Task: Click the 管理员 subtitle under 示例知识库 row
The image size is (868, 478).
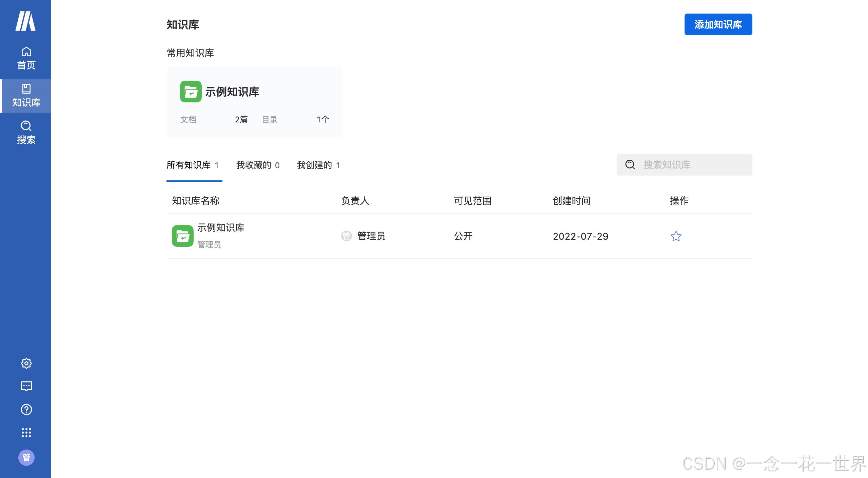Action: [209, 244]
